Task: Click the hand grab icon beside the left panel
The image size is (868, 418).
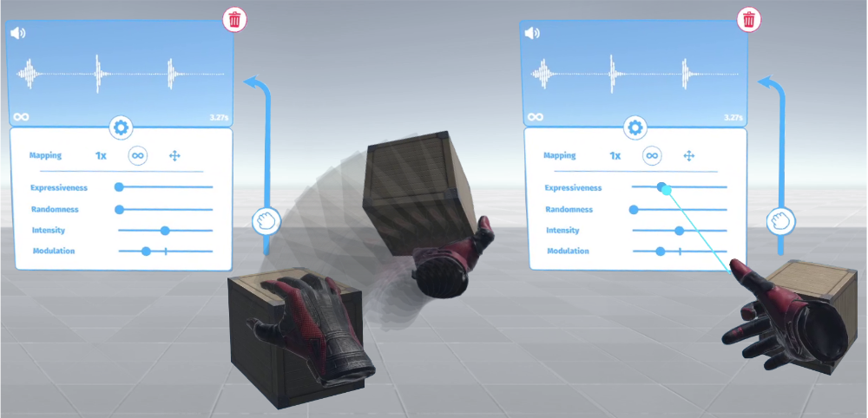Action: click(x=265, y=219)
